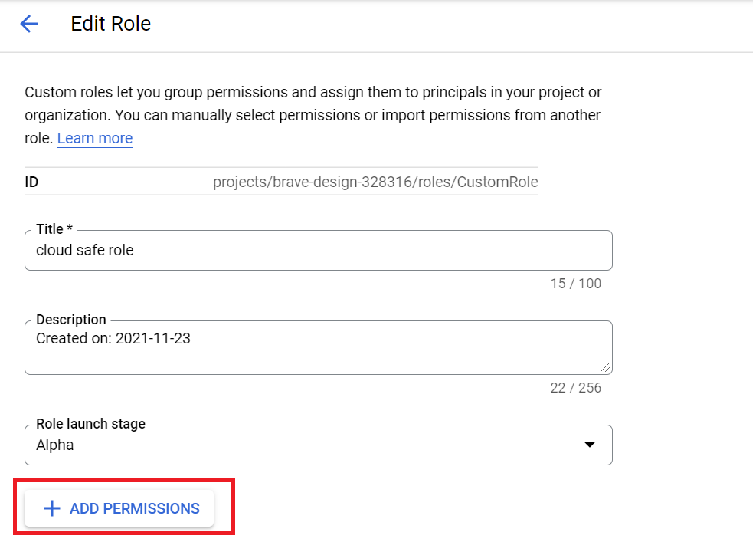Click the Role launch stage label
This screenshot has width=756, height=542.
(x=90, y=424)
